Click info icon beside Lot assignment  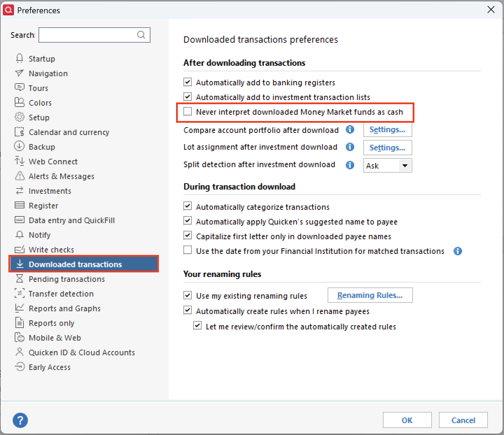[350, 147]
